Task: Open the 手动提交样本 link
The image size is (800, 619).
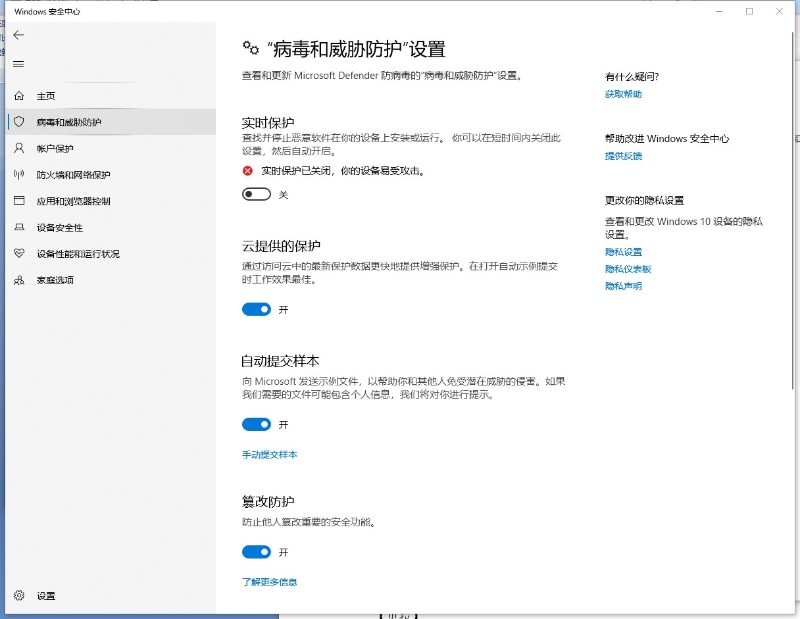Action: (x=269, y=455)
